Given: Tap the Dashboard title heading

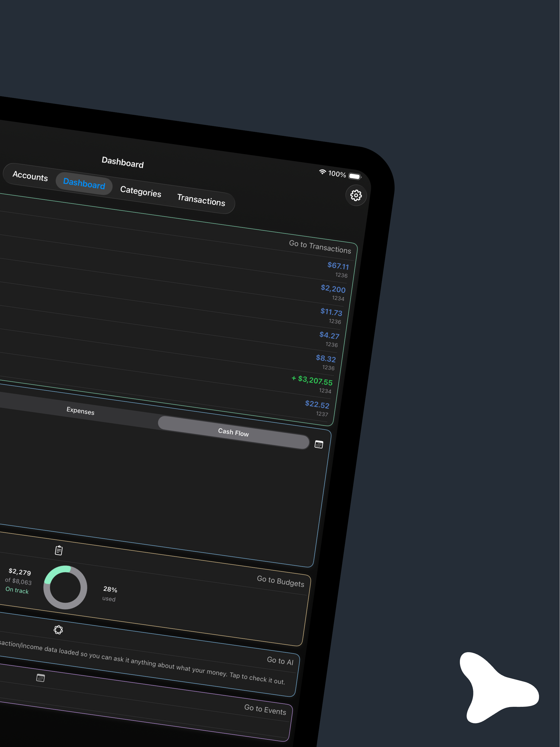Looking at the screenshot, I should point(122,162).
